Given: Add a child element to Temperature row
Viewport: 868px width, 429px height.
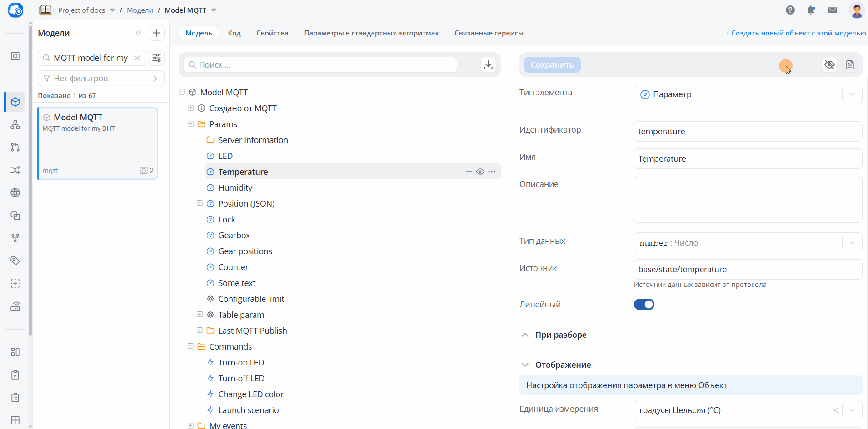Looking at the screenshot, I should 469,172.
